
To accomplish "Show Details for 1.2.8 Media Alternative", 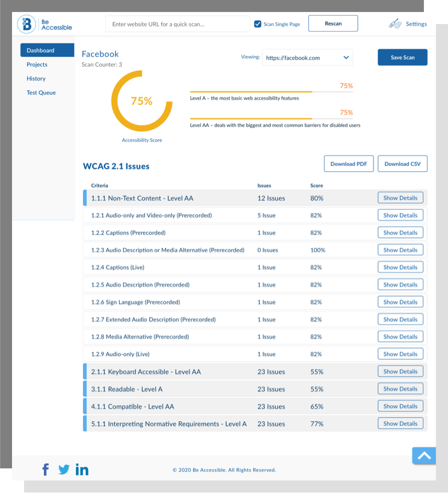I will pyautogui.click(x=400, y=337).
